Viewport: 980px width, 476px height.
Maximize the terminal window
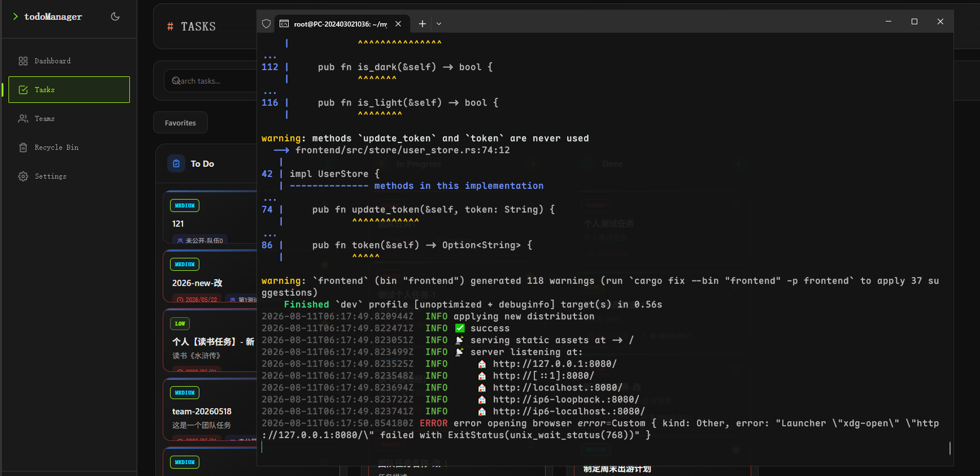914,21
